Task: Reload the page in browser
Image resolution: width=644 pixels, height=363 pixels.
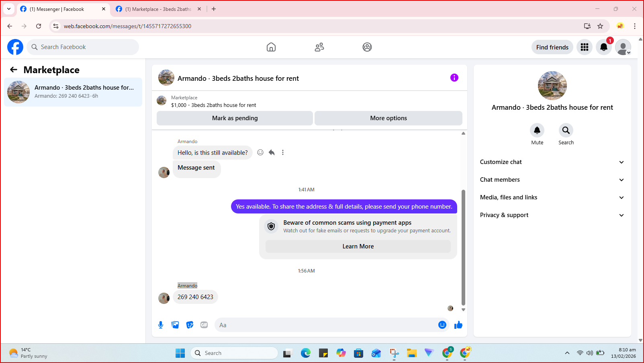Action: [39, 26]
